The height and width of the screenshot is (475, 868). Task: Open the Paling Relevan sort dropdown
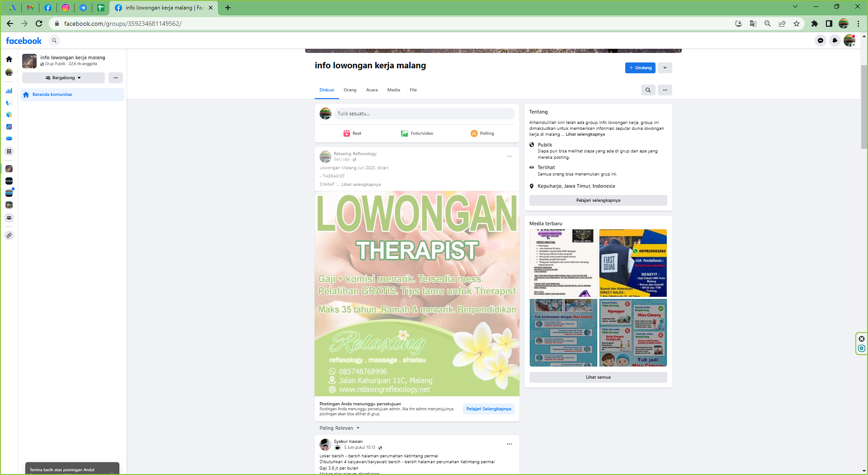click(340, 428)
